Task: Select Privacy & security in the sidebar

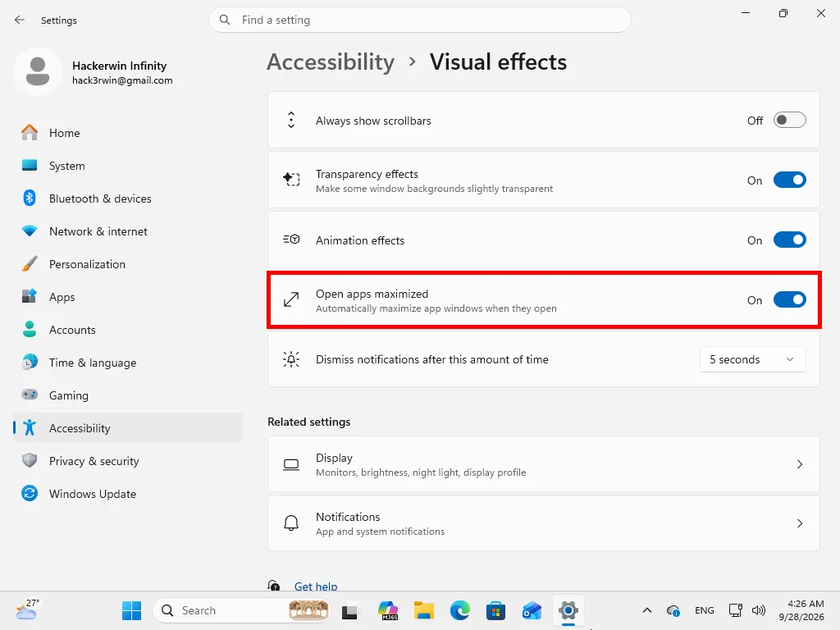Action: coord(127,461)
